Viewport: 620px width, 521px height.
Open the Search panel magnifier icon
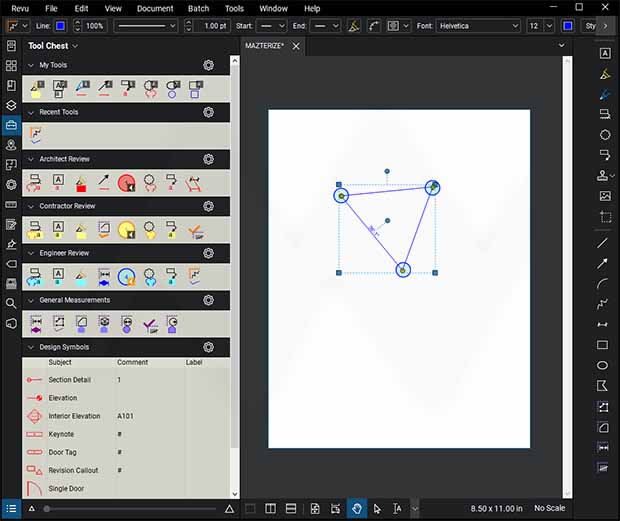[x=11, y=303]
